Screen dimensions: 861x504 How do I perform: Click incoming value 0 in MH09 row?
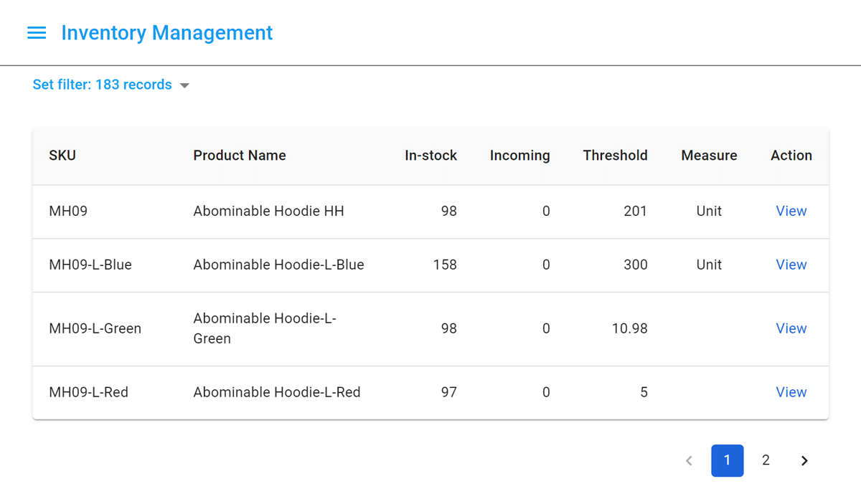(x=546, y=211)
